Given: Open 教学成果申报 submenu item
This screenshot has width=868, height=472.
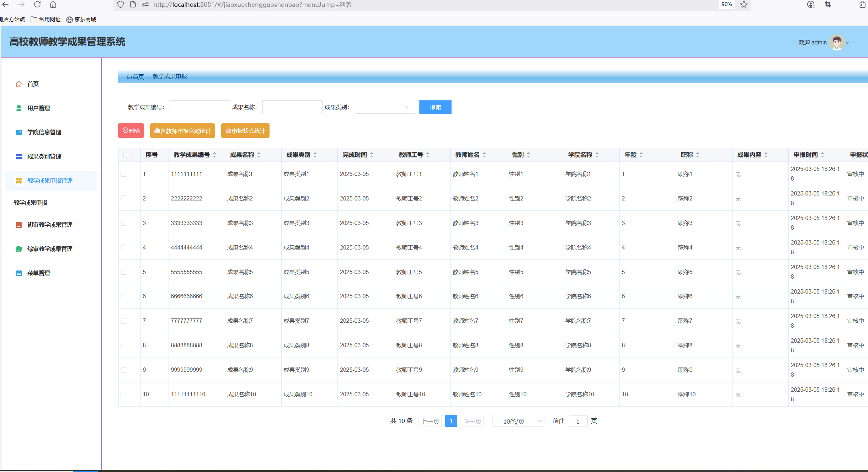Looking at the screenshot, I should (31, 203).
